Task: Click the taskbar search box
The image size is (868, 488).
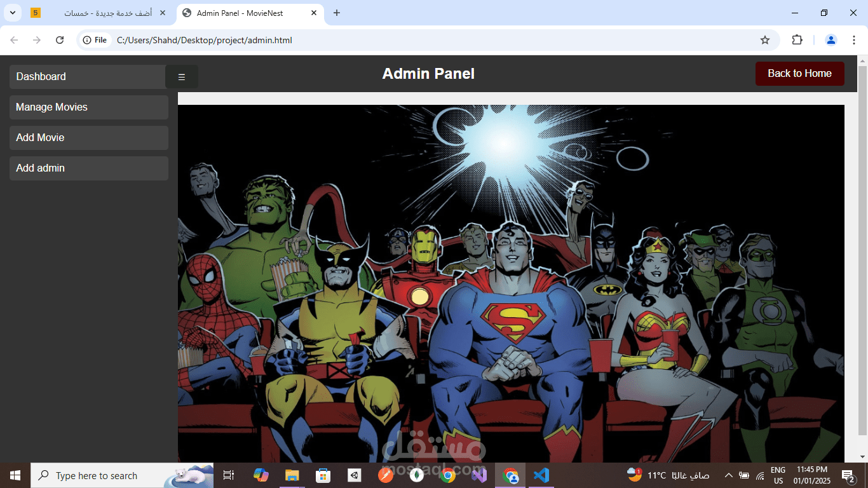Action: click(122, 475)
